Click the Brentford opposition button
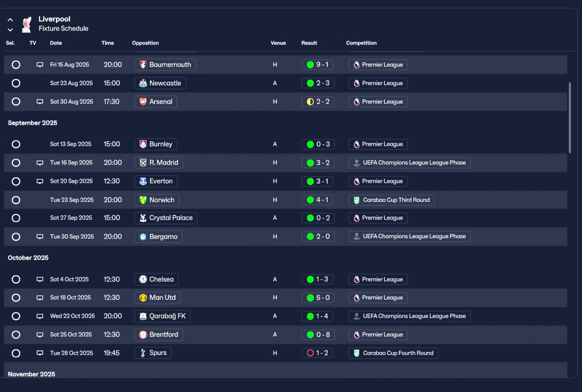The width and height of the screenshot is (582, 392). 159,334
